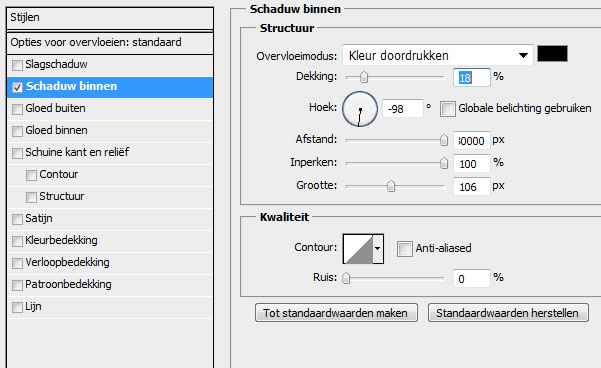Enable the Satijn checkbox
Viewport: 601px width, 368px height.
point(17,219)
